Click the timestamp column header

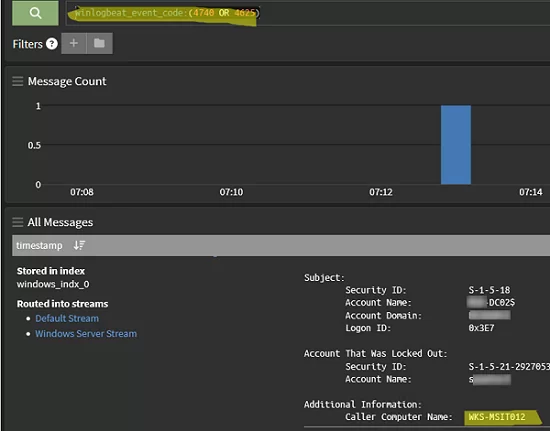pos(39,245)
